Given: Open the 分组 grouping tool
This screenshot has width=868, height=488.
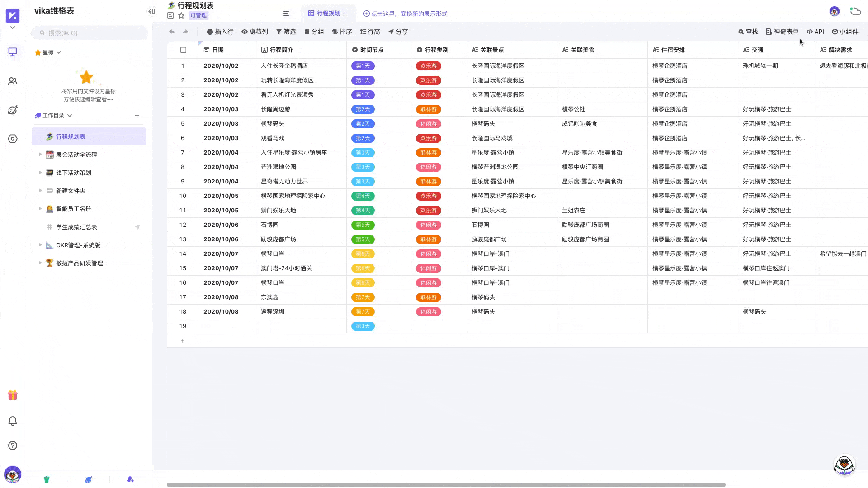Looking at the screenshot, I should (x=315, y=32).
